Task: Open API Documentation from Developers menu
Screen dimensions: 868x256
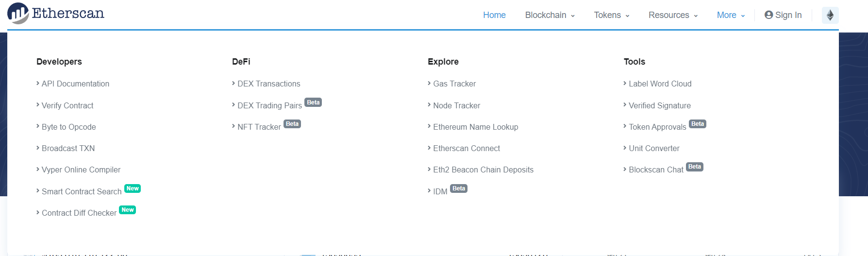Action: 75,84
